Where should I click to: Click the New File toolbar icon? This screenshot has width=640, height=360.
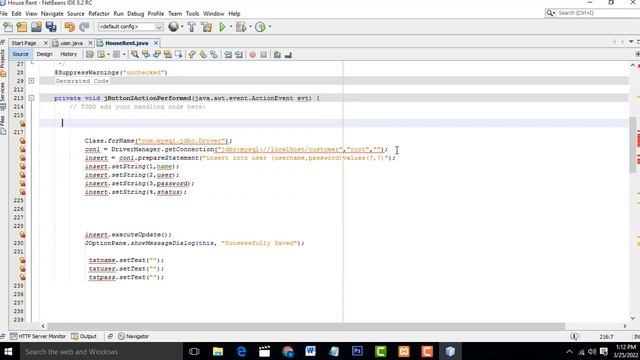click(x=8, y=27)
